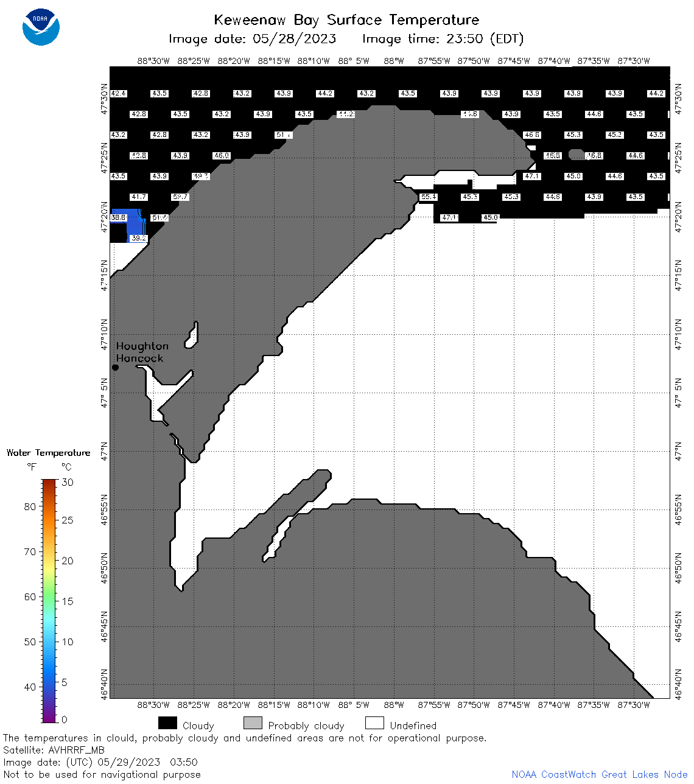This screenshot has height=784, width=694.
Task: Click the Image time 23:50 (EDT) text
Action: pos(443,39)
